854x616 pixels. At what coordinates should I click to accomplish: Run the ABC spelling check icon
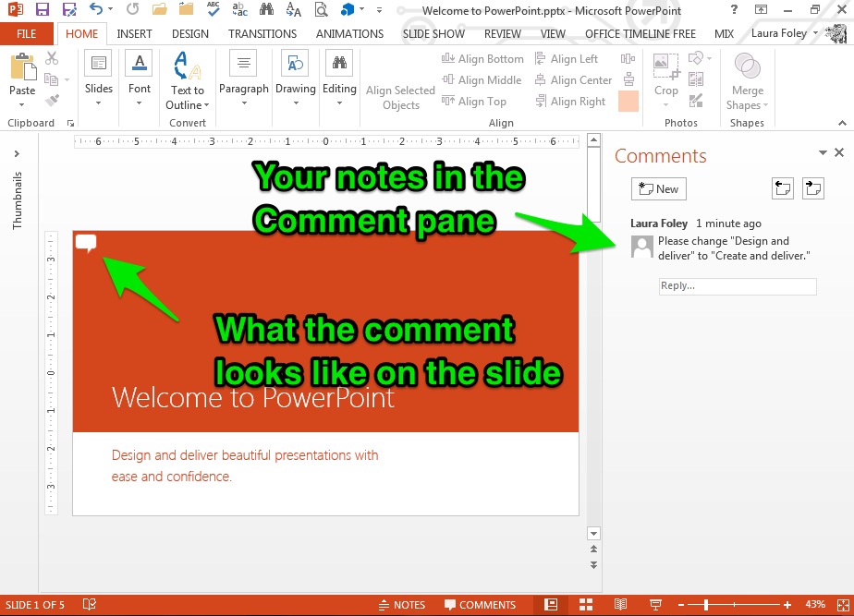(213, 8)
